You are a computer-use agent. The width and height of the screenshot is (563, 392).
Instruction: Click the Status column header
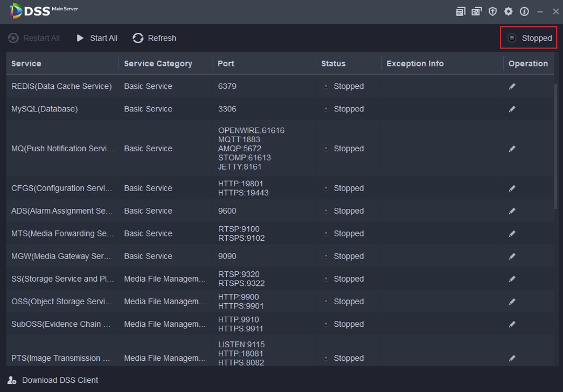click(333, 64)
